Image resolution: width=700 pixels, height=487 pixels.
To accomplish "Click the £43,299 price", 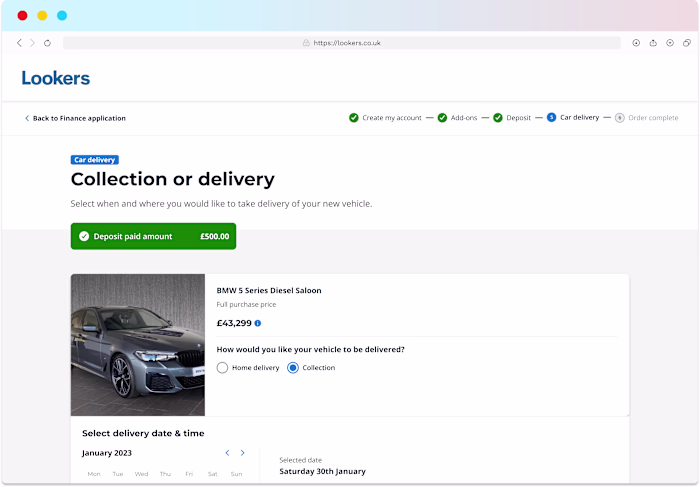I will click(x=234, y=323).
